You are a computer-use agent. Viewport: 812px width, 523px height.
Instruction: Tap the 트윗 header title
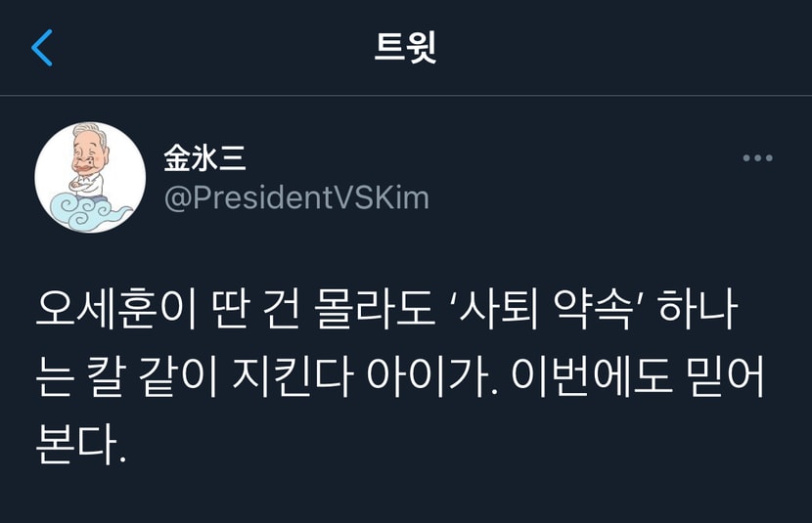(405, 48)
